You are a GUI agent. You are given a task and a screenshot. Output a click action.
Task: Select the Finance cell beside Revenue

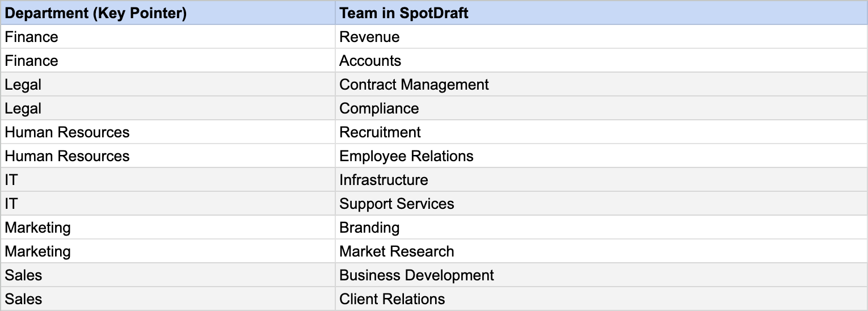click(32, 37)
